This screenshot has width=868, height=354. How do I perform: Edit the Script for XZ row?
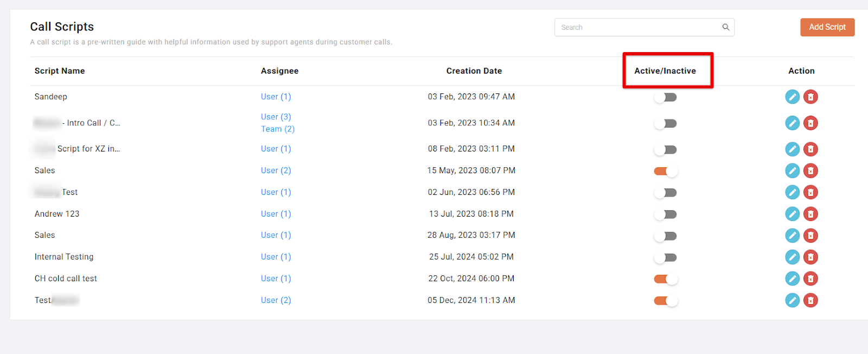point(792,149)
